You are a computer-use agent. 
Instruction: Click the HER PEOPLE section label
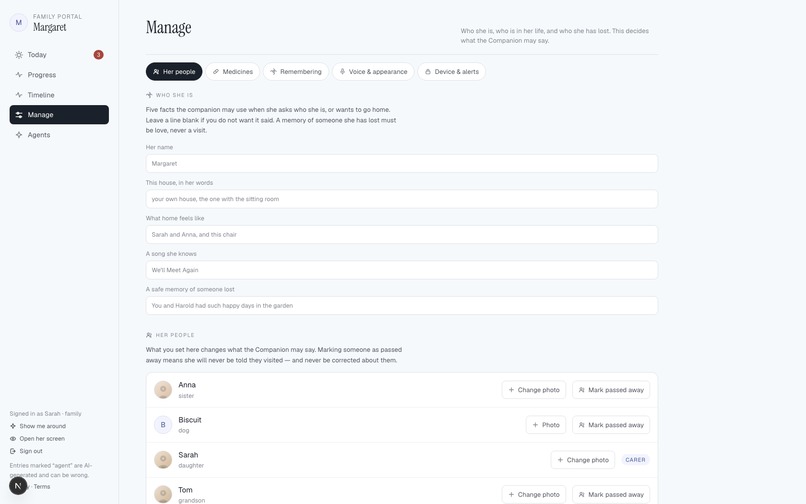pyautogui.click(x=175, y=335)
